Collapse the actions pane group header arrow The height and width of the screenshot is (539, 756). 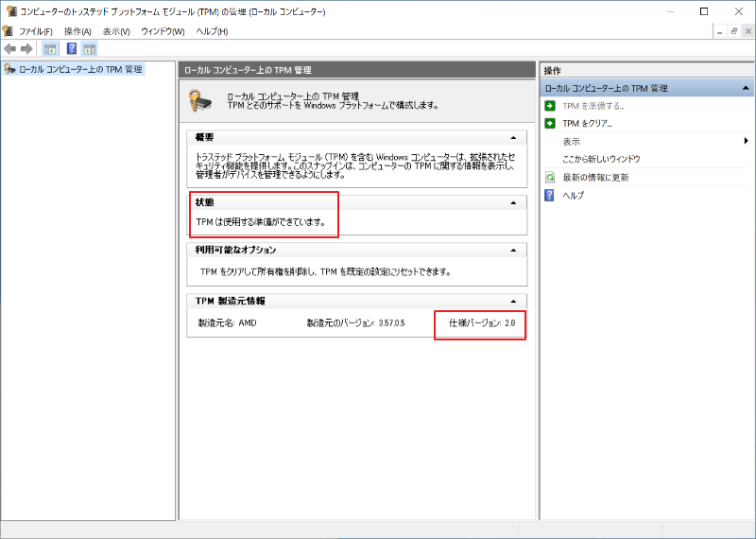746,88
